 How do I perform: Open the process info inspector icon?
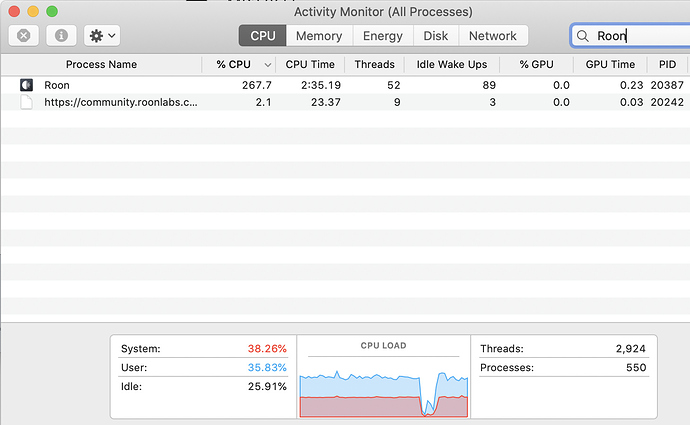click(x=61, y=36)
